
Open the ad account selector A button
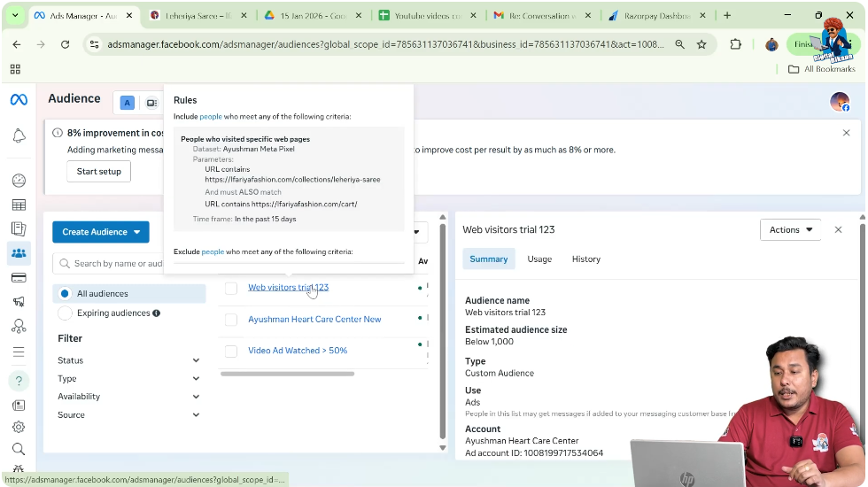(x=128, y=103)
